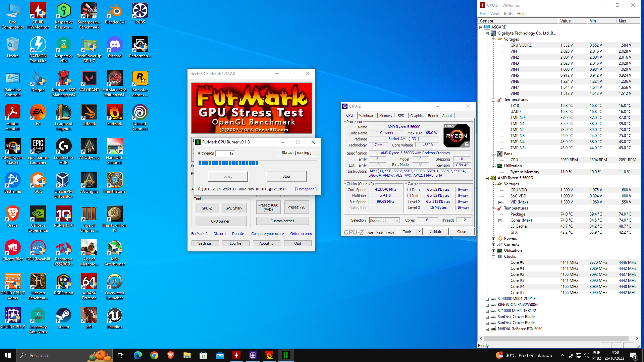Screen dimensions: 644x362
Task: Open GeForce Experience desktop shortcut
Action: pos(38,219)
